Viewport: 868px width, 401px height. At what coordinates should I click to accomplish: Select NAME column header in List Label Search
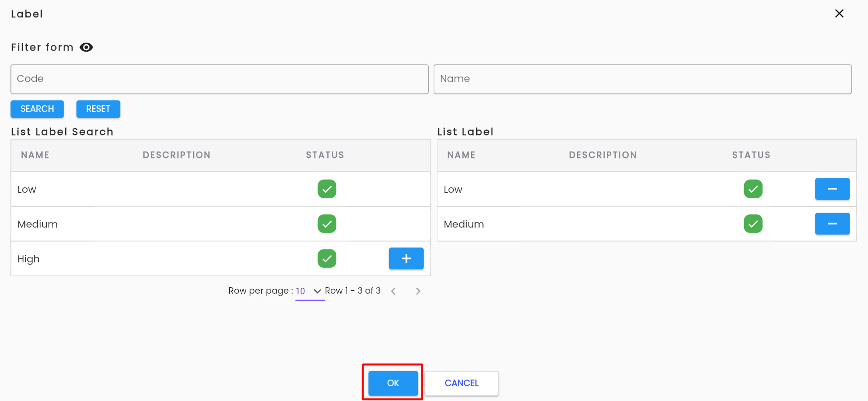click(35, 155)
